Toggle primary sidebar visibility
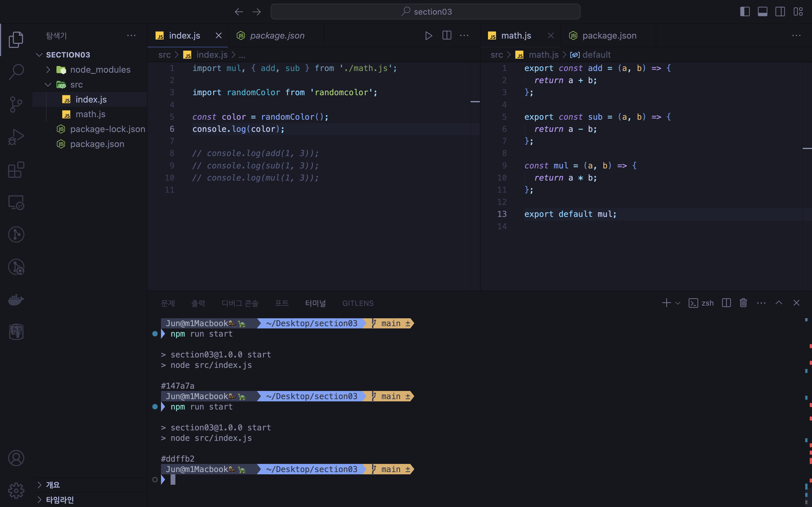This screenshot has height=507, width=812. click(745, 12)
